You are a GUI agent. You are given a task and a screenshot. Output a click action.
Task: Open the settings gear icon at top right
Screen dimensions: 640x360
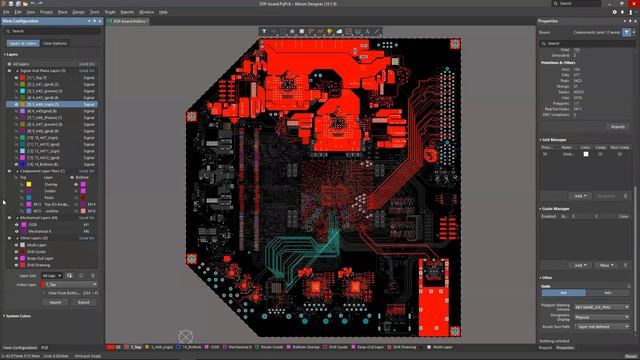[x=614, y=12]
